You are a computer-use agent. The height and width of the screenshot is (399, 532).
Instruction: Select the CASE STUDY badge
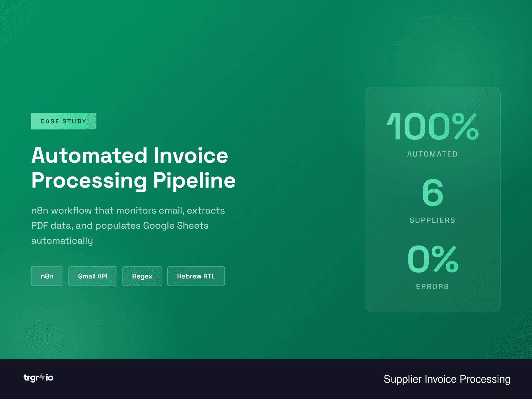coord(64,121)
